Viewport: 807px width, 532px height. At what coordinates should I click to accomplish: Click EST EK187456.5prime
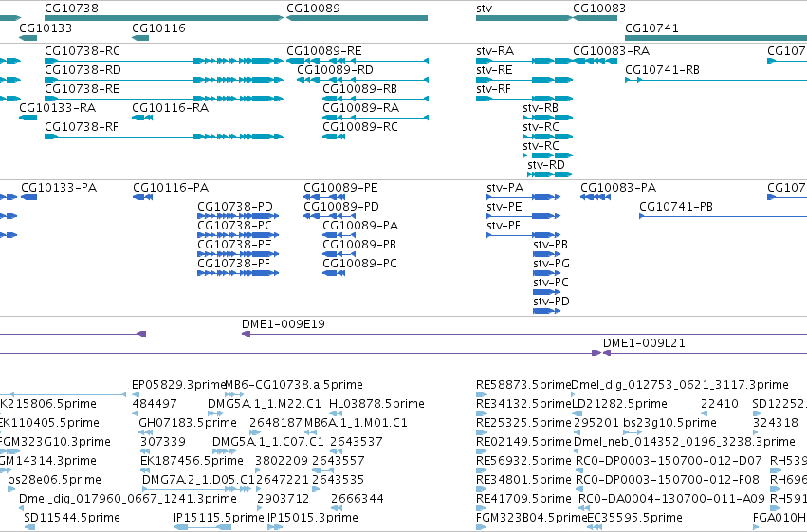tap(192, 461)
